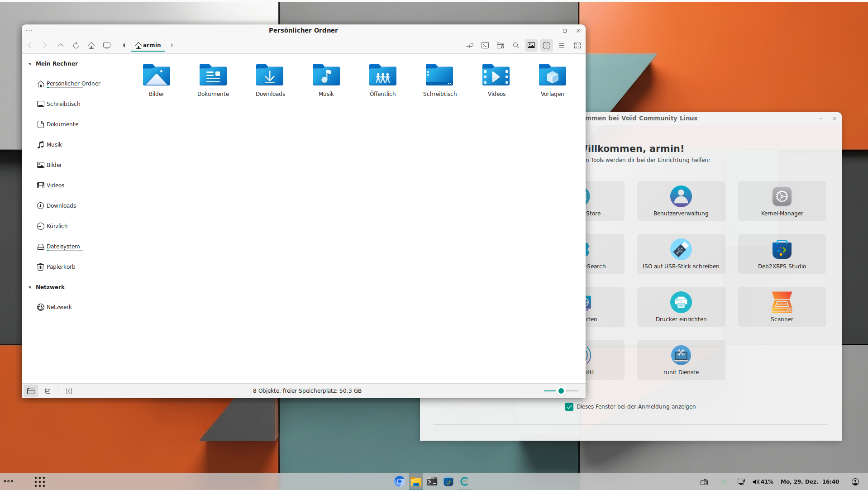Screen dimensions: 868x490
Task: Collapse the 'Netzwerk' sidebar section
Action: coord(30,287)
